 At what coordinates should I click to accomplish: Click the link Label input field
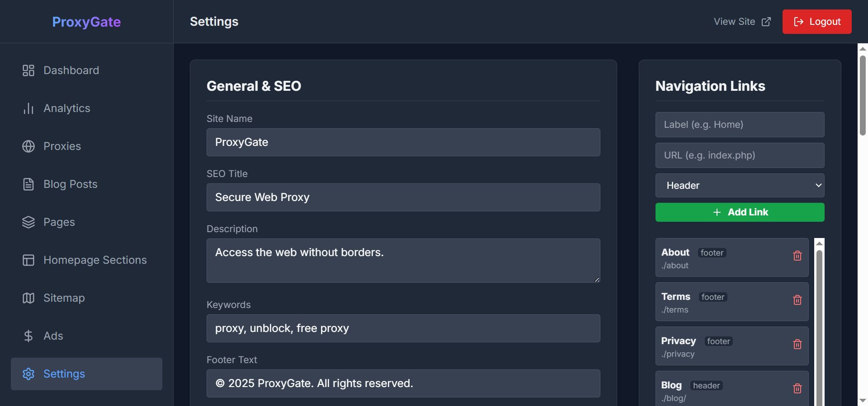740,125
